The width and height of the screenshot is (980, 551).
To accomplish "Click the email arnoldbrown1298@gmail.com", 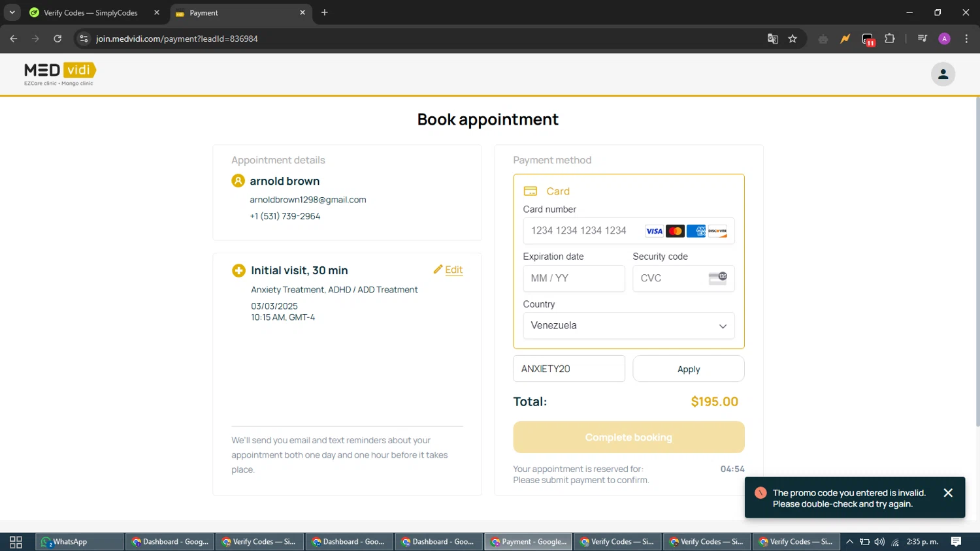I will tap(308, 200).
